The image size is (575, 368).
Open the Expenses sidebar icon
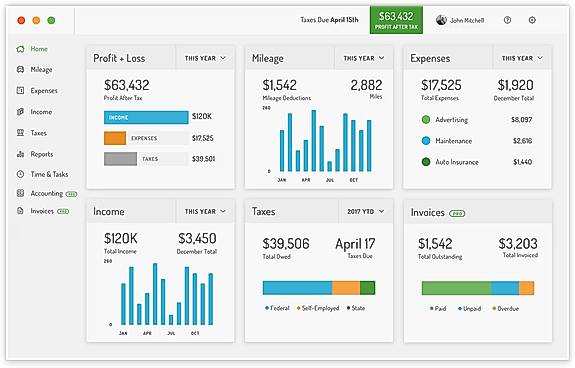pos(21,90)
